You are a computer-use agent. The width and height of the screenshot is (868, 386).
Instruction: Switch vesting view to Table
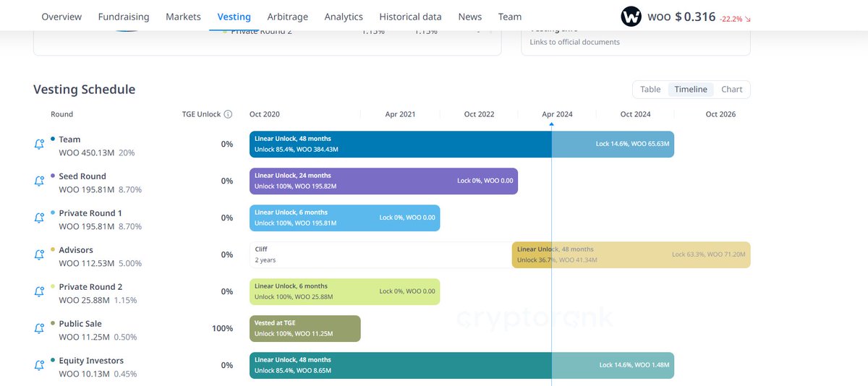tap(650, 90)
